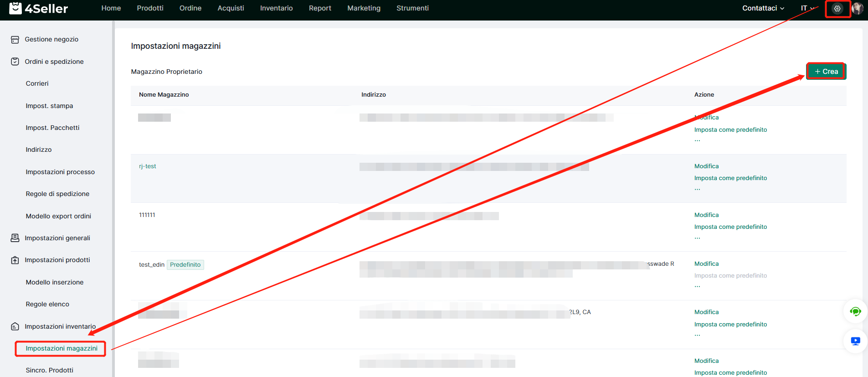Click the 4Seller logo

(38, 8)
